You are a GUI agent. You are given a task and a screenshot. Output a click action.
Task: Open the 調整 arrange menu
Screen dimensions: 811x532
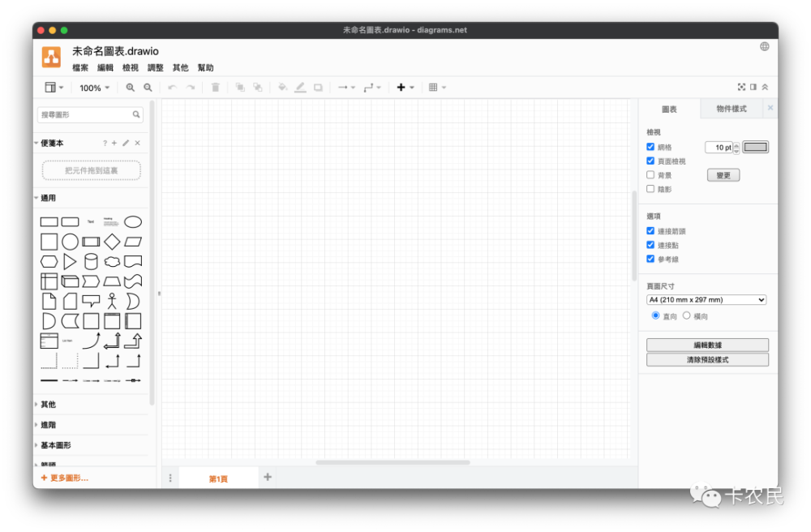155,68
